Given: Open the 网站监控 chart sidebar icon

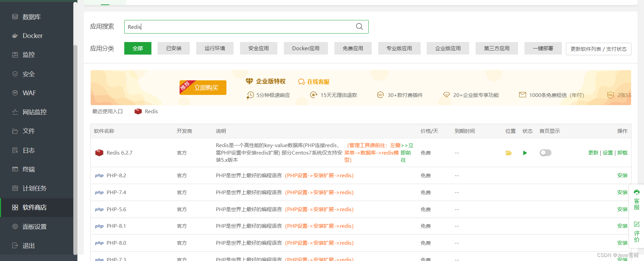Looking at the screenshot, I should pos(15,112).
